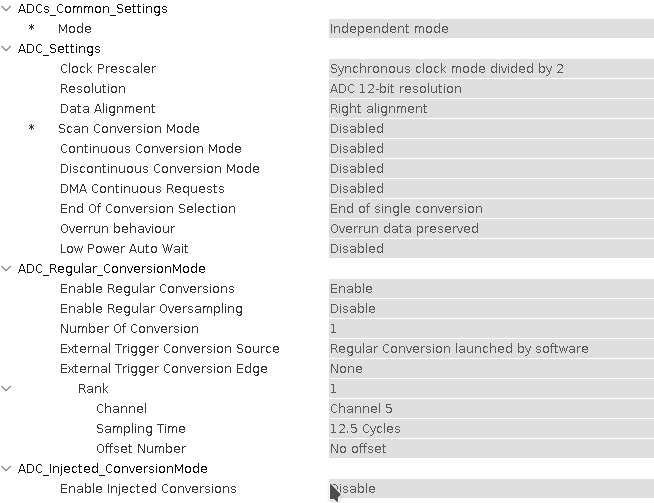The width and height of the screenshot is (654, 503).
Task: Change End of single conversion value
Action: point(490,209)
